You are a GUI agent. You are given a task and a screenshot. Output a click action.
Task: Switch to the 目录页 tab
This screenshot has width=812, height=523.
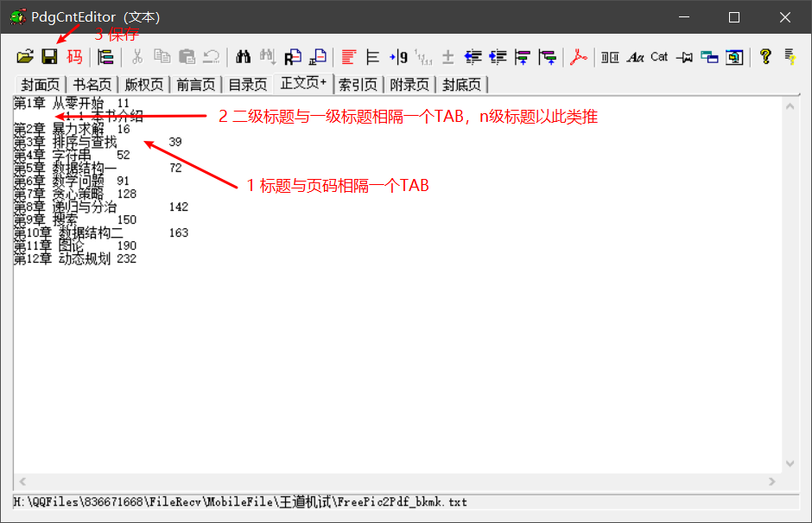tap(248, 85)
